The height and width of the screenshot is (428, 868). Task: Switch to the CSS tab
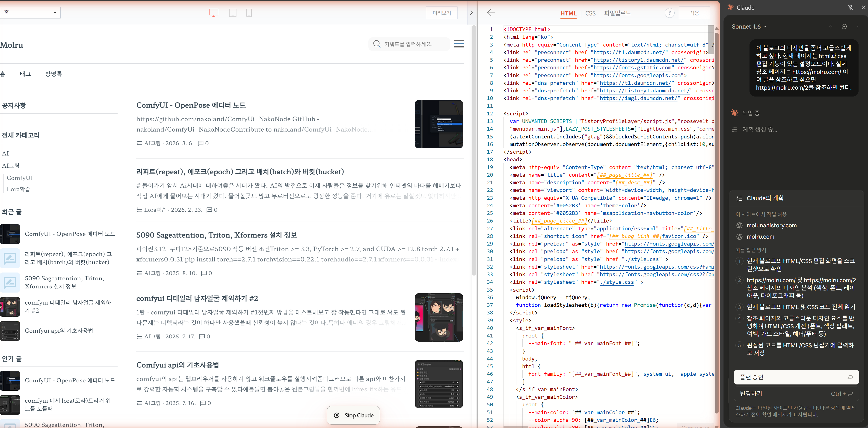point(590,13)
